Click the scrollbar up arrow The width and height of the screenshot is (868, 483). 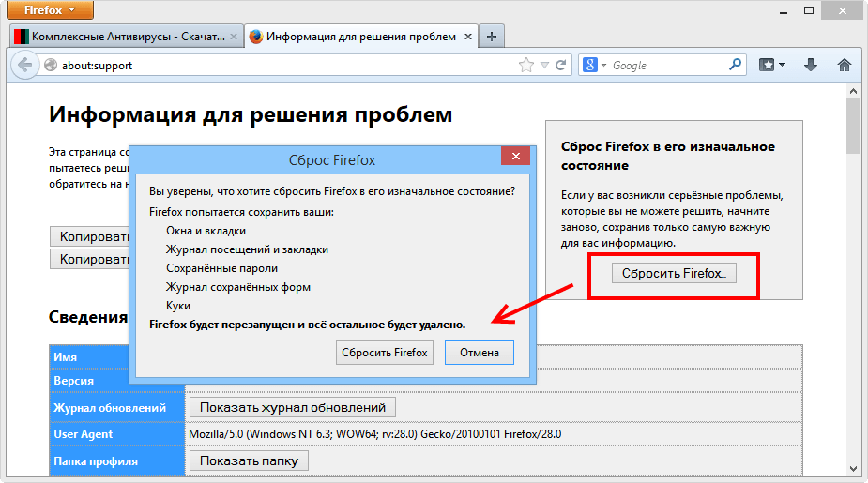(853, 91)
